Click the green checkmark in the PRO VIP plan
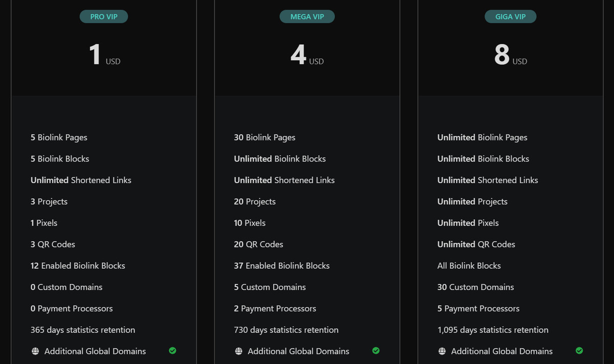 click(172, 351)
